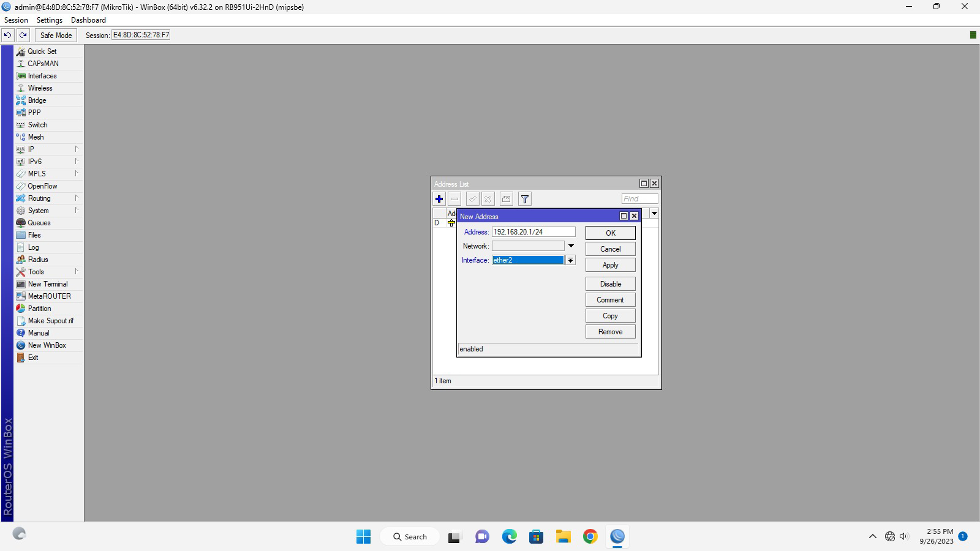Click the Interface field showing ether2
This screenshot has height=551, width=980.
(x=528, y=260)
